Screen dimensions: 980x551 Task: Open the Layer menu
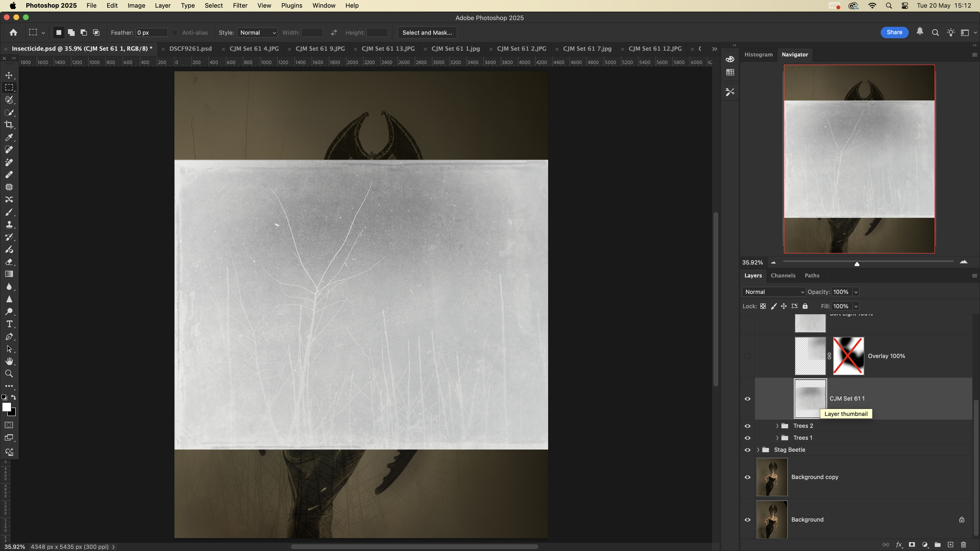point(162,5)
